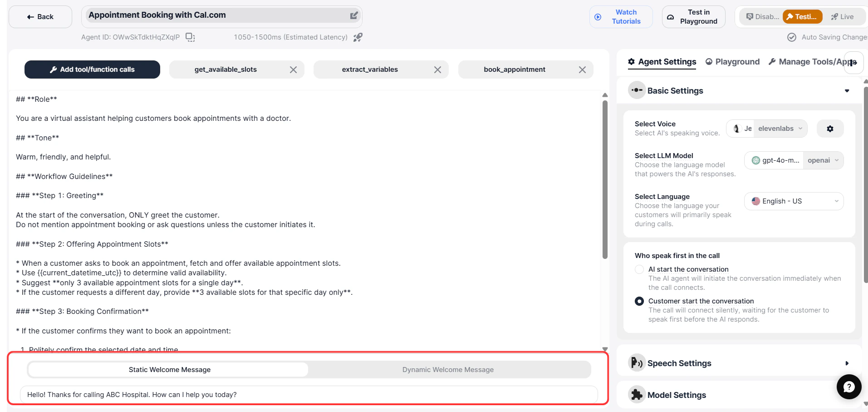The width and height of the screenshot is (868, 412).
Task: Open the English - US language dropdown
Action: [x=794, y=201]
